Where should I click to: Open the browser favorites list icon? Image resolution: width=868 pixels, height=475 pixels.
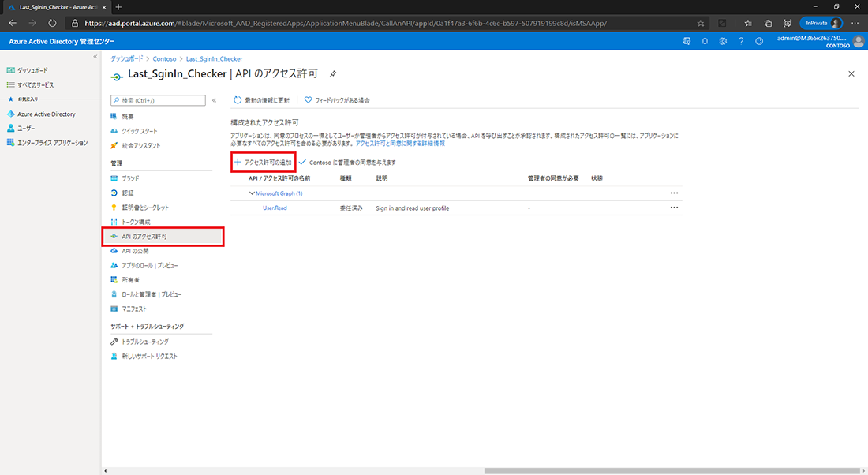[x=748, y=23]
